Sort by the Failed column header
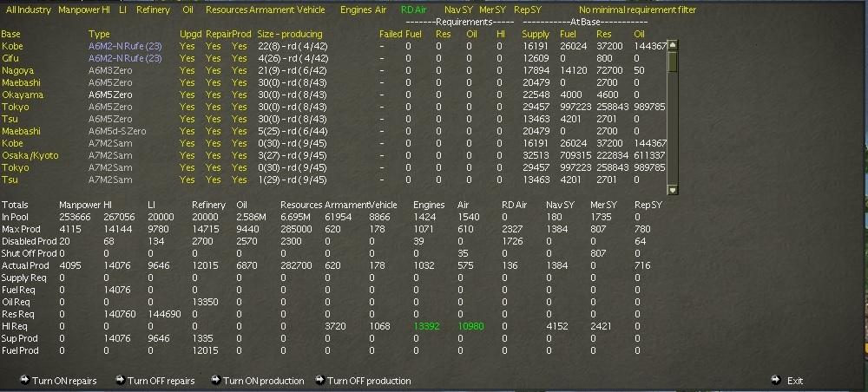 click(391, 35)
